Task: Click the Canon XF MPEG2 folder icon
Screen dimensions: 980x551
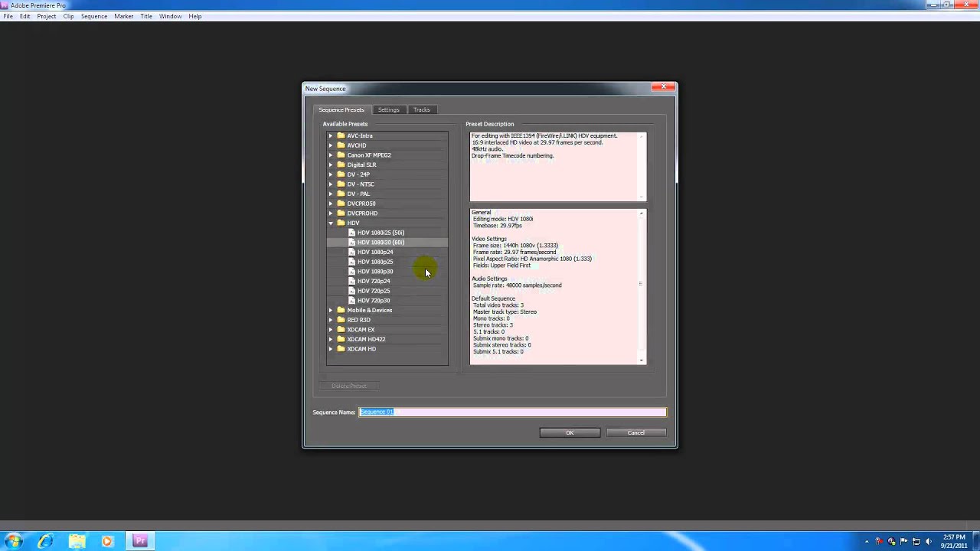Action: pos(341,155)
